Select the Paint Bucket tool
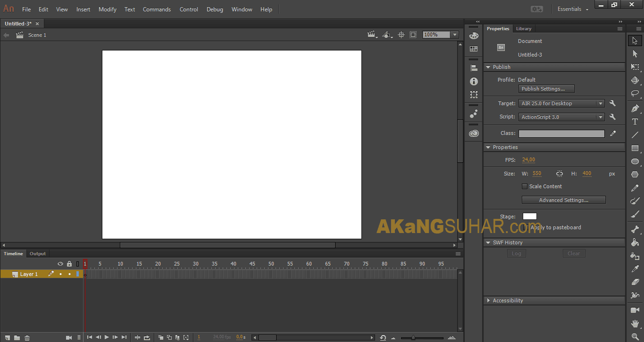Image resolution: width=644 pixels, height=342 pixels. (x=635, y=242)
